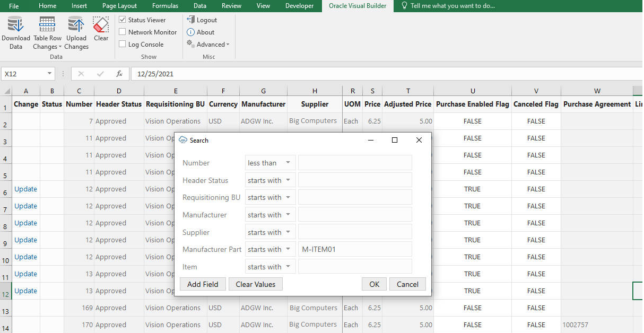Screen dimensions: 644x333
Task: Click the Name Box showing X12
Action: pos(23,74)
